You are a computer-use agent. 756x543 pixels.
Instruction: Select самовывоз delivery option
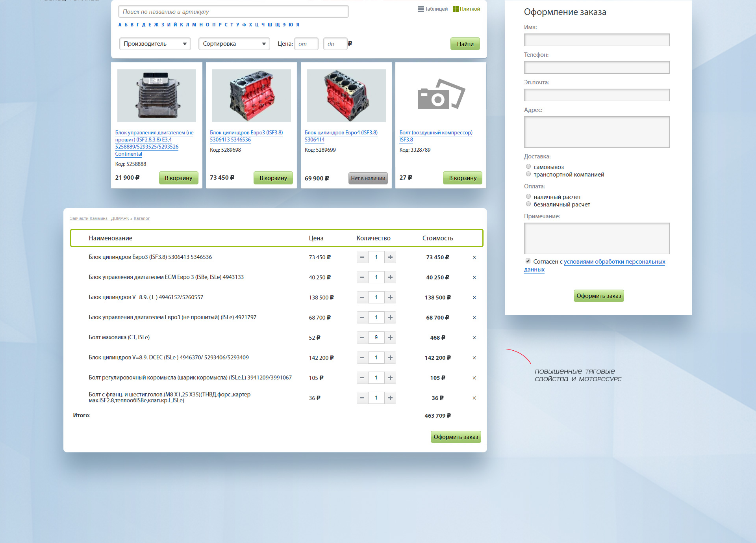[528, 167]
